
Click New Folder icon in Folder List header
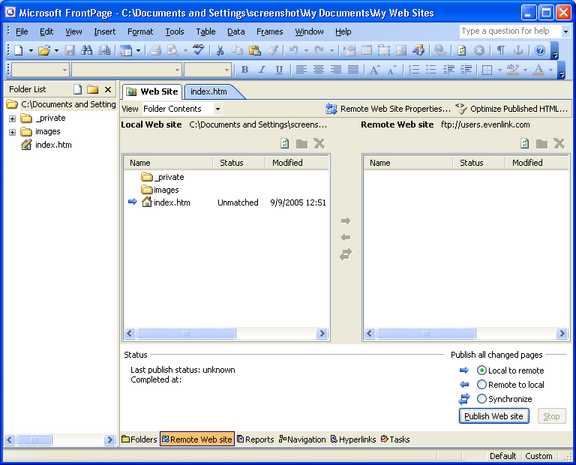tap(93, 89)
